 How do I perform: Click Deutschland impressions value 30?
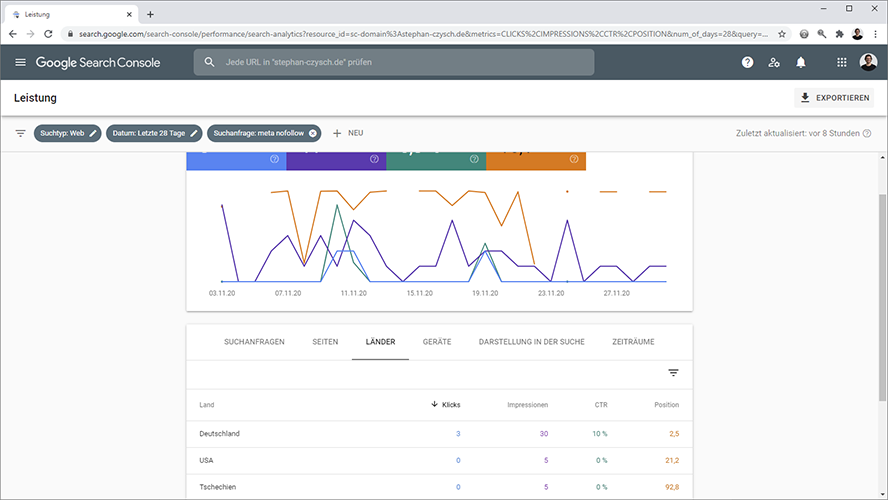coord(544,434)
